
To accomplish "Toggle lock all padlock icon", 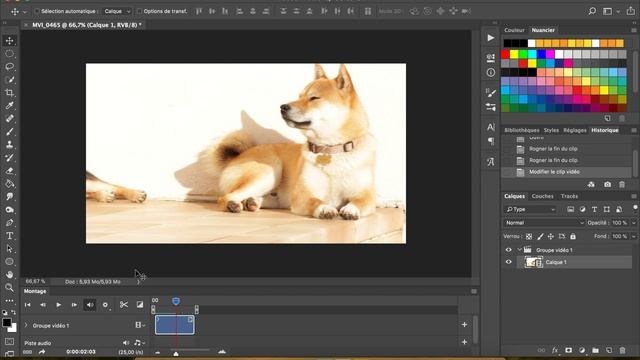I will (573, 236).
